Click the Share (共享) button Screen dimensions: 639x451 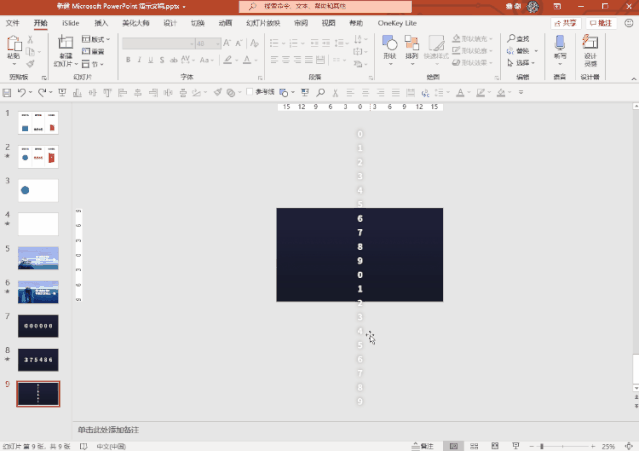[565, 23]
